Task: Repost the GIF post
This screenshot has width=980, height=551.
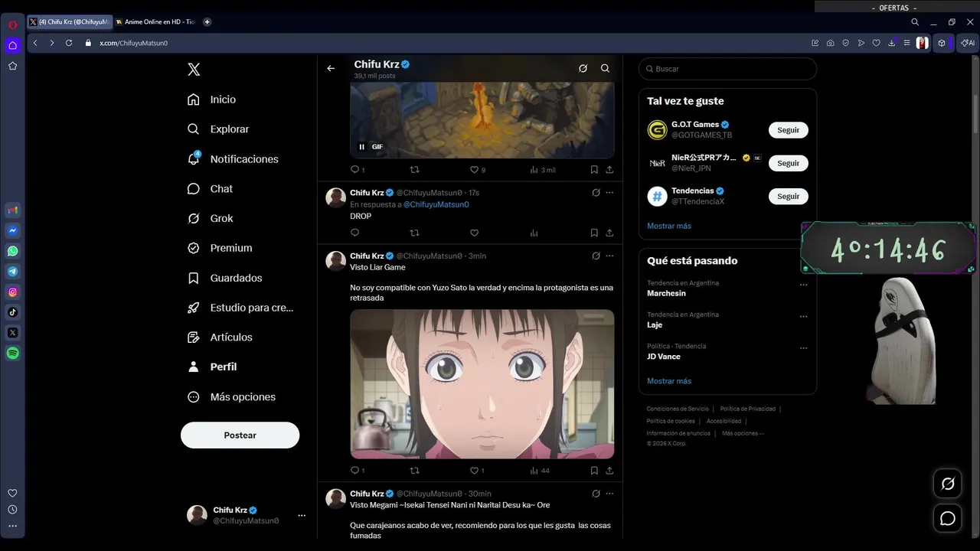Action: [x=415, y=170]
